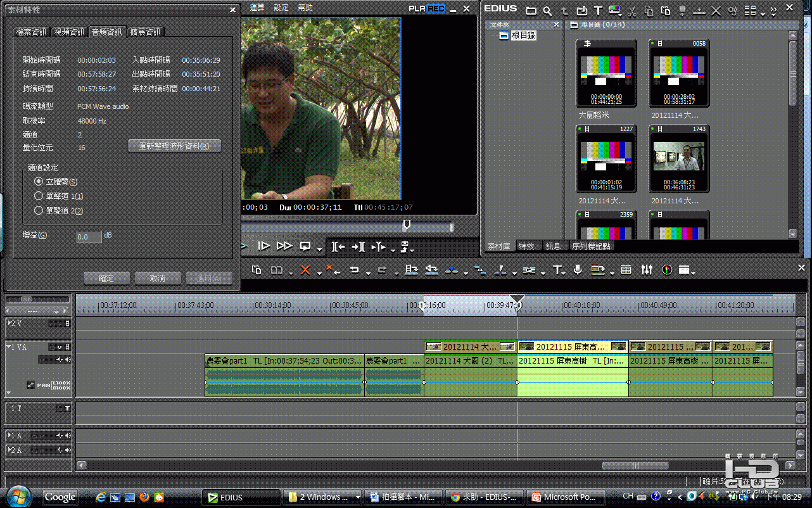This screenshot has width=812, height=508.
Task: Click 確定 to confirm properties
Action: click(106, 278)
